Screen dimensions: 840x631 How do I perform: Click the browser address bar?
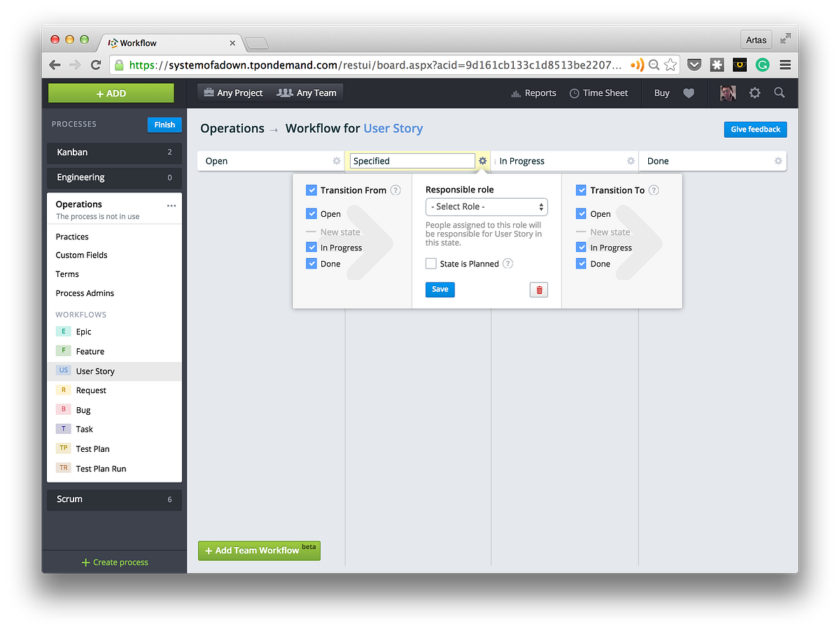pyautogui.click(x=377, y=64)
